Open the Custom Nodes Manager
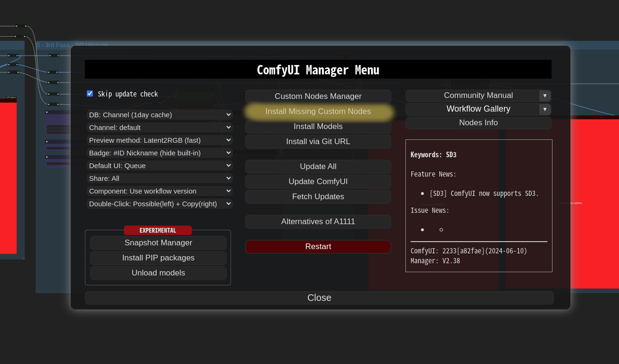619x364 pixels. 318,97
